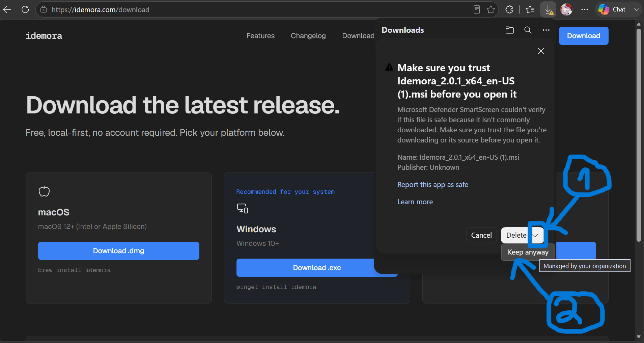This screenshot has width=644, height=343.
Task: Click the blue Download button in the header
Action: tap(584, 36)
